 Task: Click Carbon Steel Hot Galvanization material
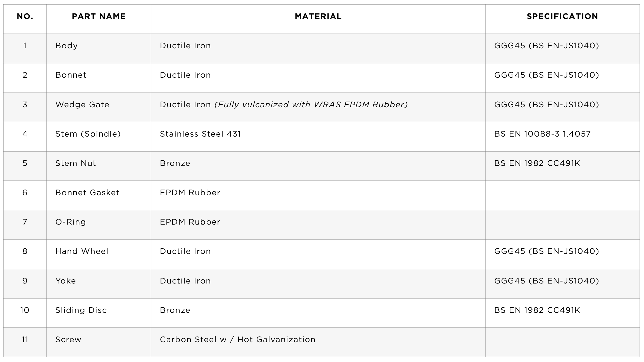coord(238,340)
